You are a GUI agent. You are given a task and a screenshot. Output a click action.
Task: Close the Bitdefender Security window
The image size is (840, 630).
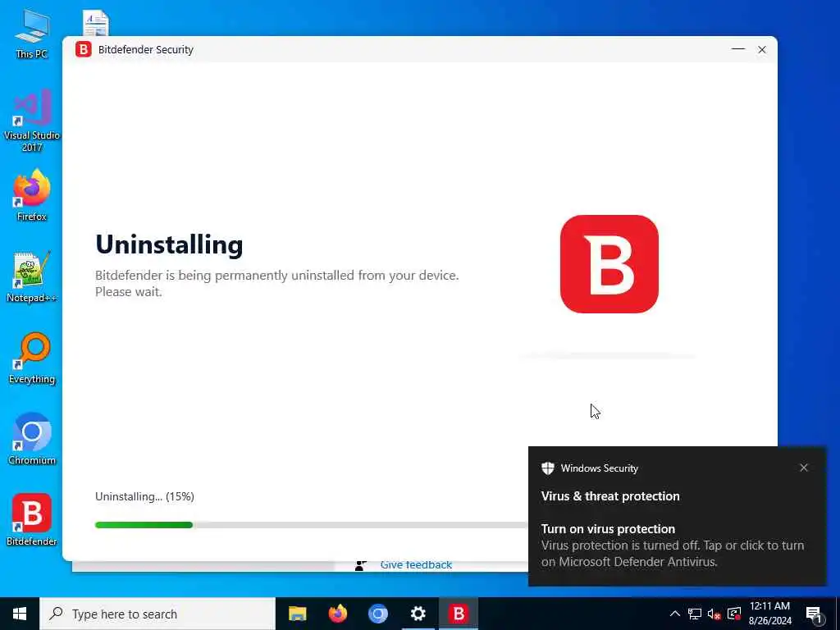point(762,49)
